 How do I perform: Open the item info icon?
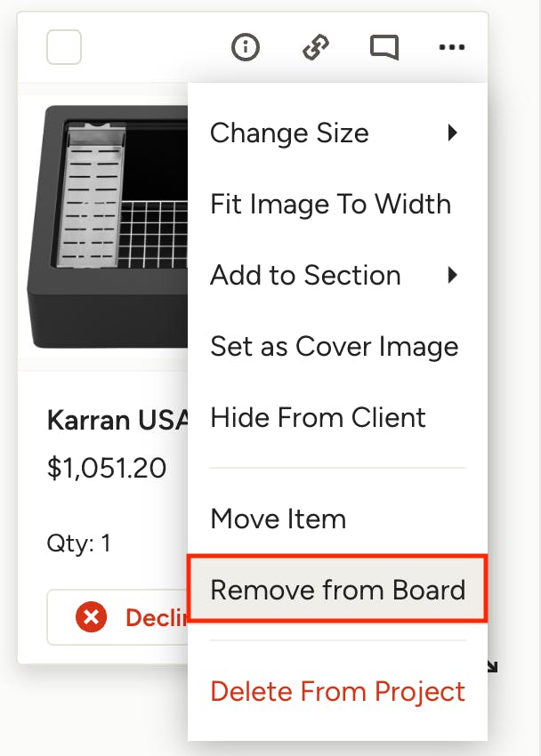(x=246, y=47)
